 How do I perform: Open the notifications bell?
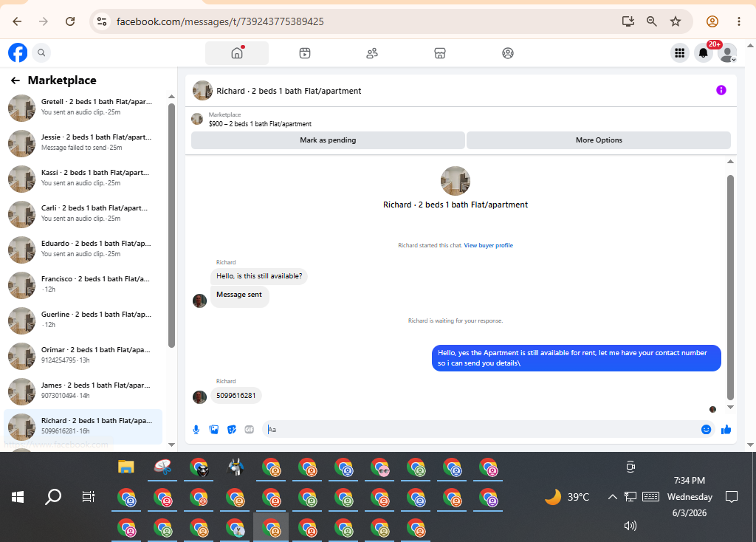(704, 53)
